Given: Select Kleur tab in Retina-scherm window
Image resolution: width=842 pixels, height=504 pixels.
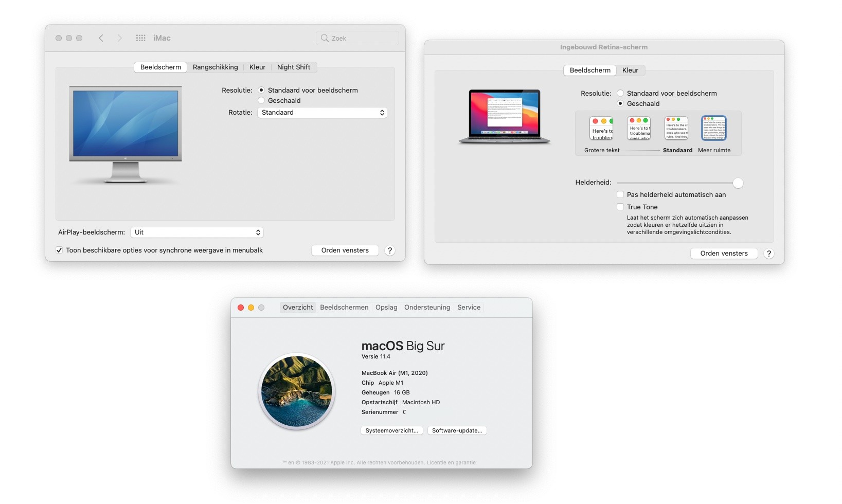Looking at the screenshot, I should 630,70.
